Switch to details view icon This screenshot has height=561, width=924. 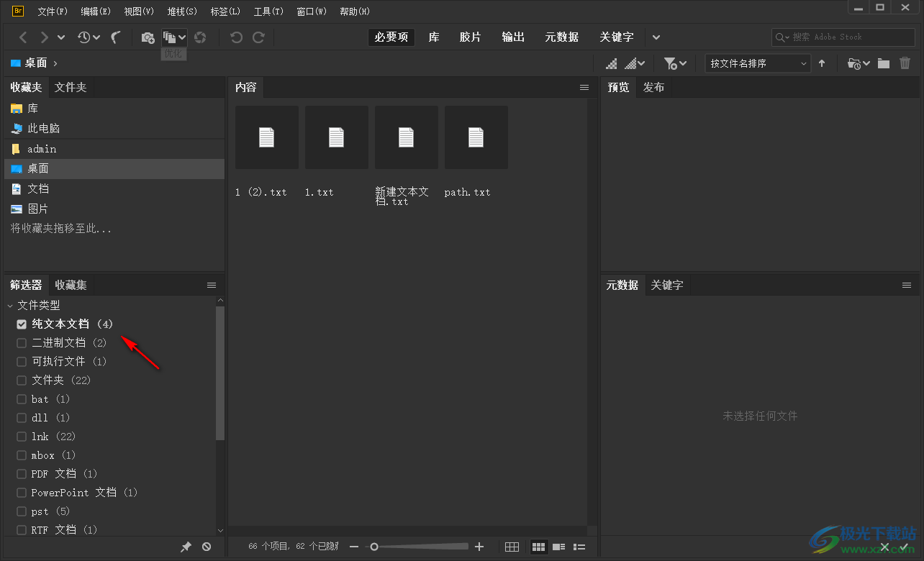coord(558,547)
